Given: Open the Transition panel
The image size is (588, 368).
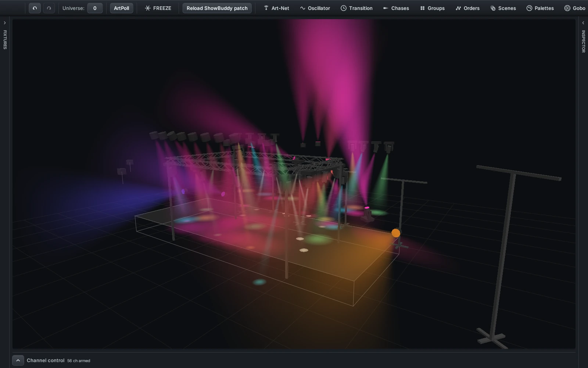Looking at the screenshot, I should [x=356, y=8].
